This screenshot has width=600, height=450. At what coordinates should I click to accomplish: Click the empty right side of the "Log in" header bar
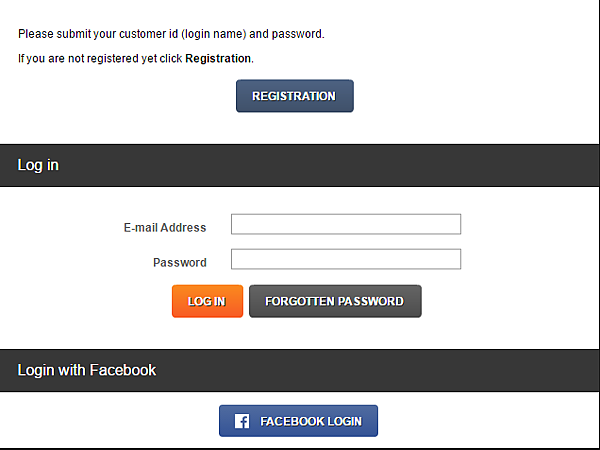tap(450, 165)
